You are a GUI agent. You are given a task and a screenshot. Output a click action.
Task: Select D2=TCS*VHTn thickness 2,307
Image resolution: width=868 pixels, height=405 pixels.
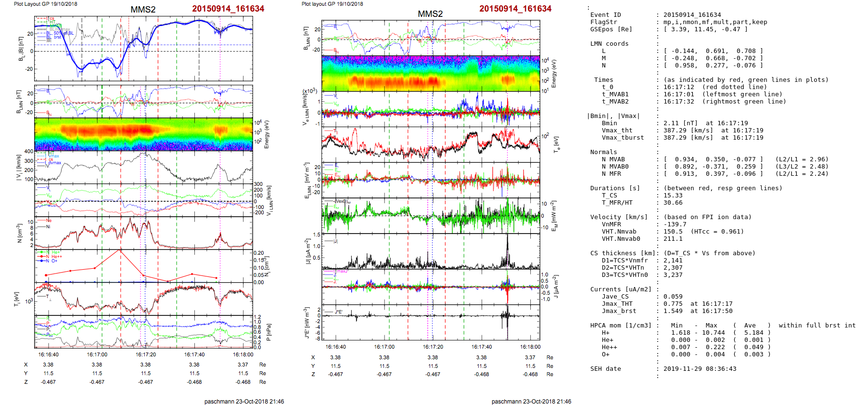pyautogui.click(x=673, y=268)
